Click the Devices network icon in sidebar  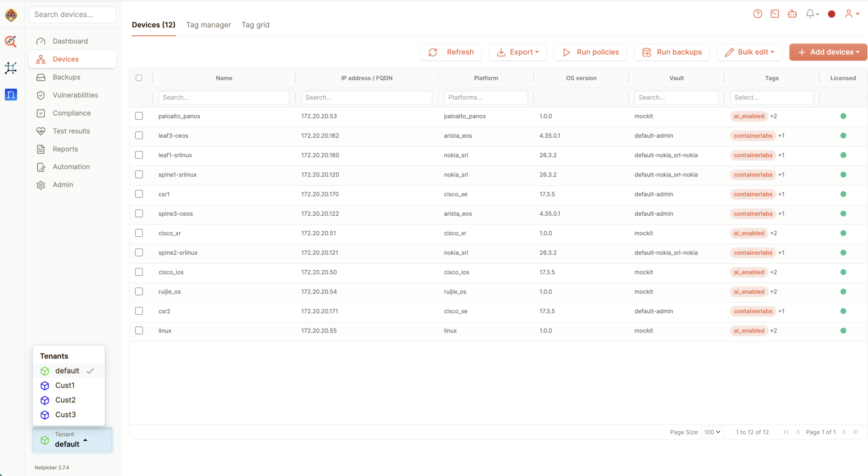[x=41, y=59]
